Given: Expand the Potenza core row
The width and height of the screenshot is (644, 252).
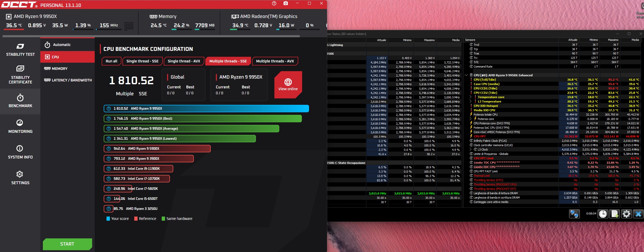Looking at the screenshot, I should pos(470,119).
